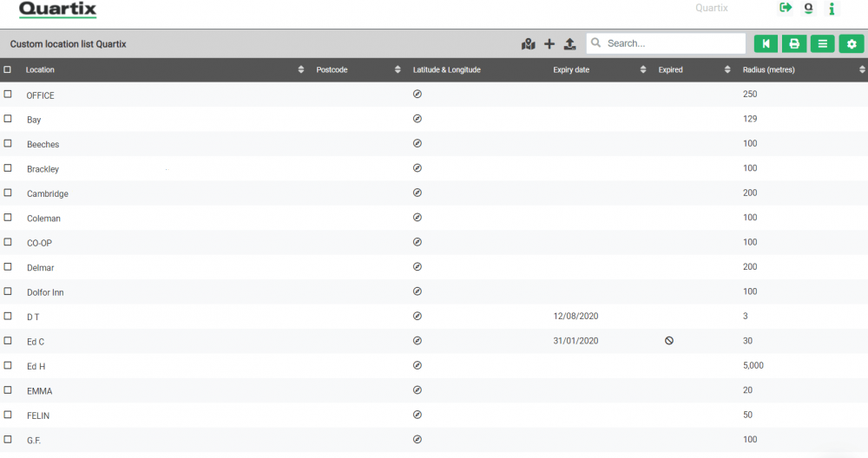This screenshot has width=868, height=458.
Task: Click the logout icon in header
Action: [x=786, y=8]
